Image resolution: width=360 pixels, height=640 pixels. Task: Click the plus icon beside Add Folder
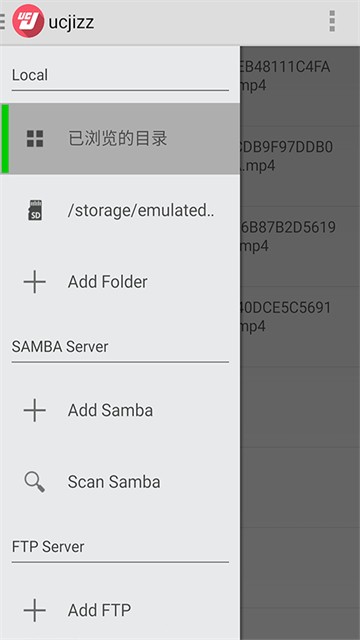[x=35, y=282]
